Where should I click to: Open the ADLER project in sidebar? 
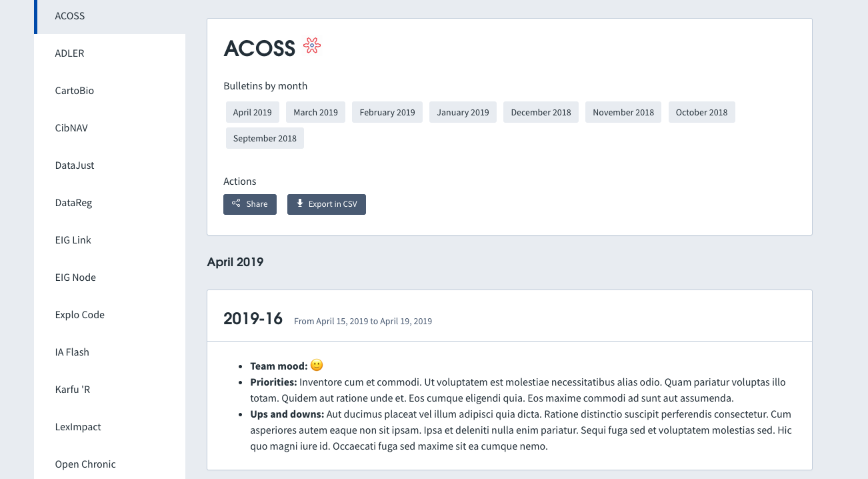(x=69, y=53)
